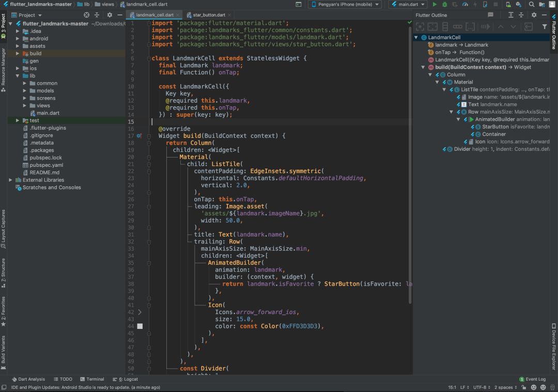558x392 pixels.
Task: Click the Move Up arrow in Flutter Outline
Action: [x=500, y=27]
